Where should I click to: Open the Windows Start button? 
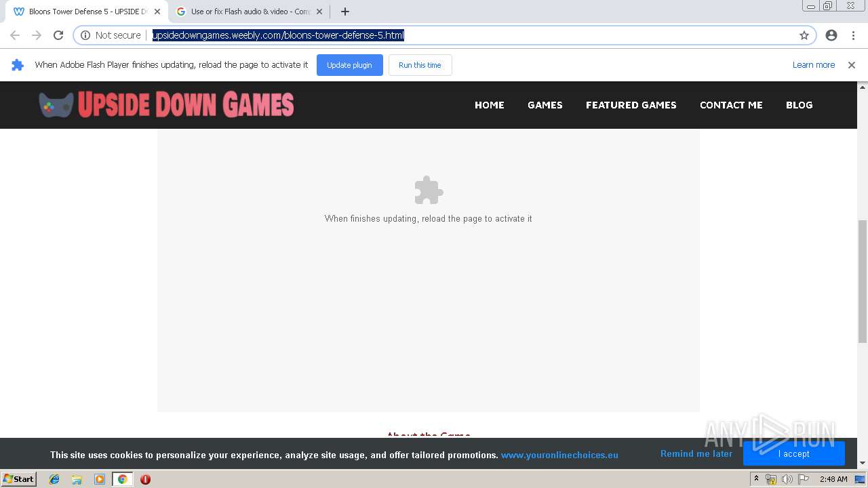click(x=18, y=479)
